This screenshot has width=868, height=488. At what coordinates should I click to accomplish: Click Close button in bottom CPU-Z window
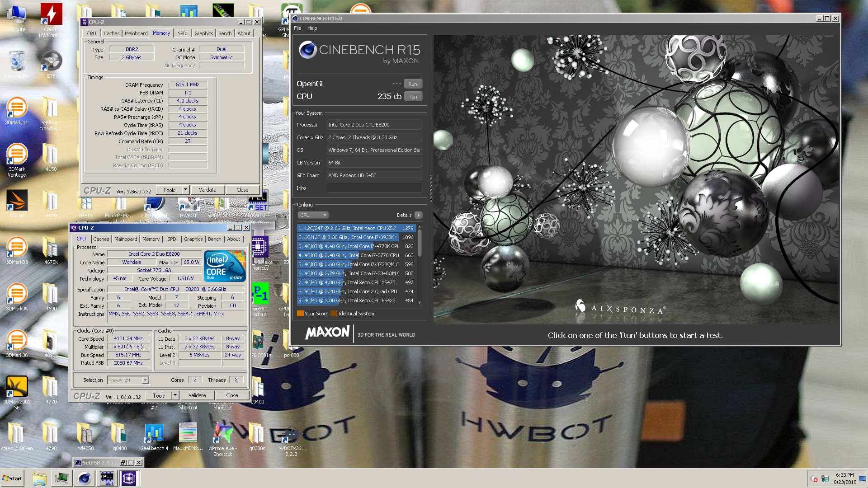pos(232,396)
